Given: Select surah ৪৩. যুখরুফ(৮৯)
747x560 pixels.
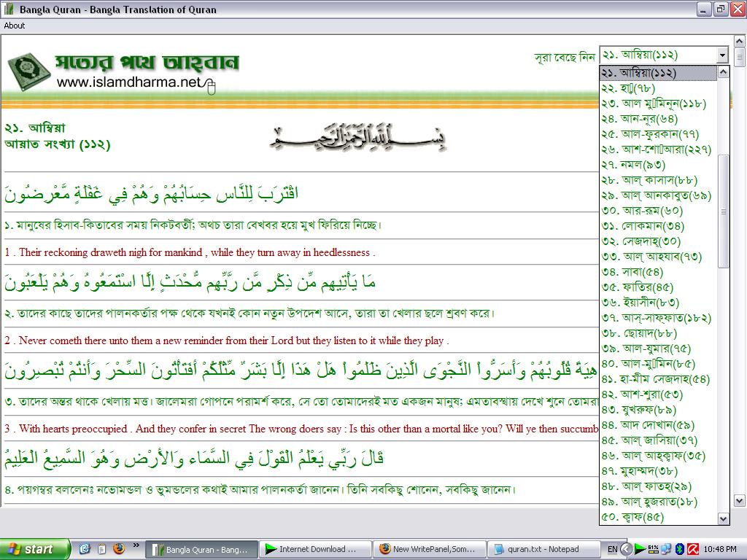Looking at the screenshot, I should click(658, 410).
